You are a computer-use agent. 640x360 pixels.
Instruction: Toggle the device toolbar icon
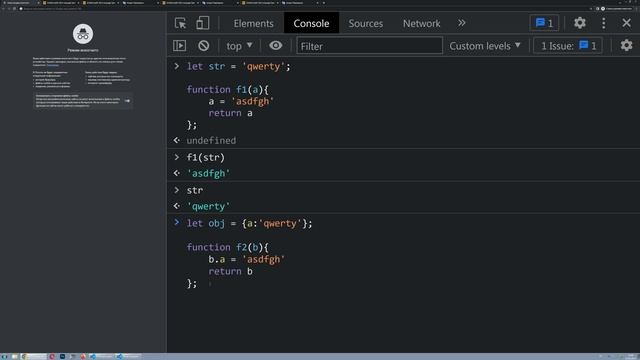pyautogui.click(x=202, y=23)
